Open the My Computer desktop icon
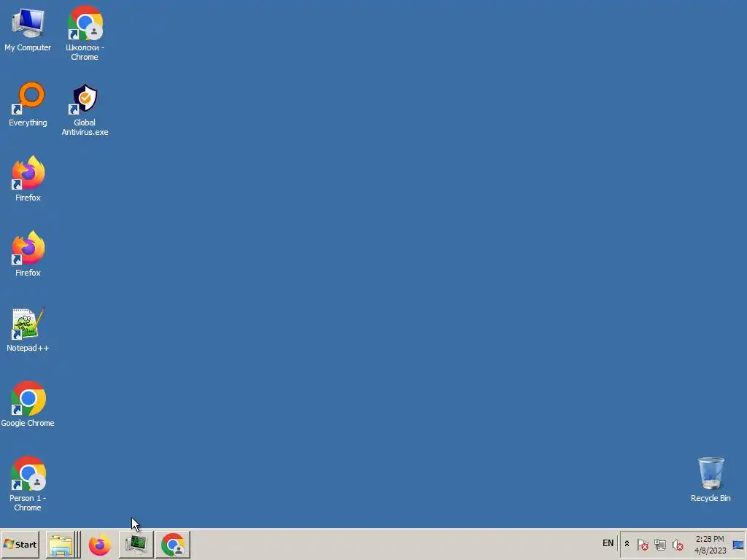The height and width of the screenshot is (560, 747). 28,24
